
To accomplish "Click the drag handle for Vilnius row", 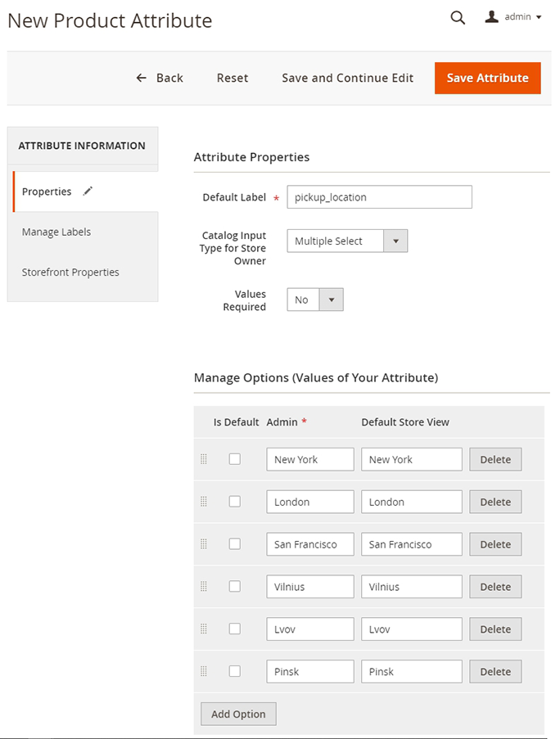I will point(204,587).
